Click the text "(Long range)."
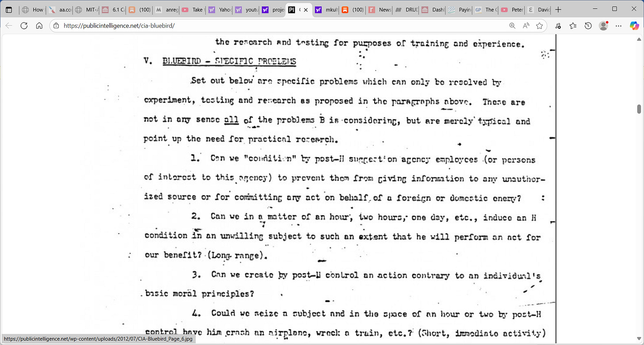The width and height of the screenshot is (644, 345). click(x=237, y=255)
